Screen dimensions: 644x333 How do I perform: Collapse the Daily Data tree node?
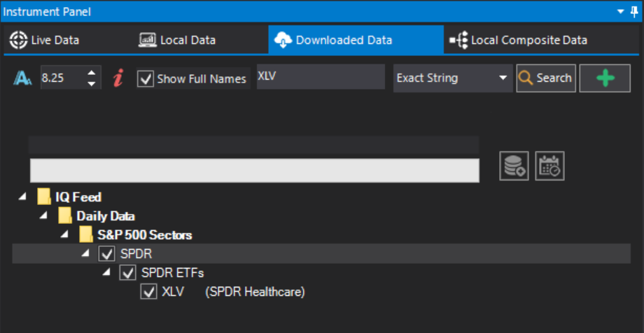pos(43,216)
